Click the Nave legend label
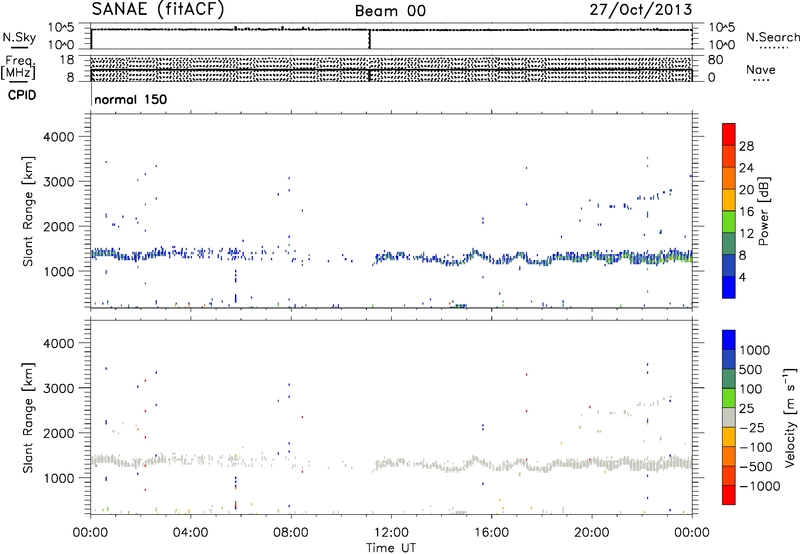 (761, 69)
